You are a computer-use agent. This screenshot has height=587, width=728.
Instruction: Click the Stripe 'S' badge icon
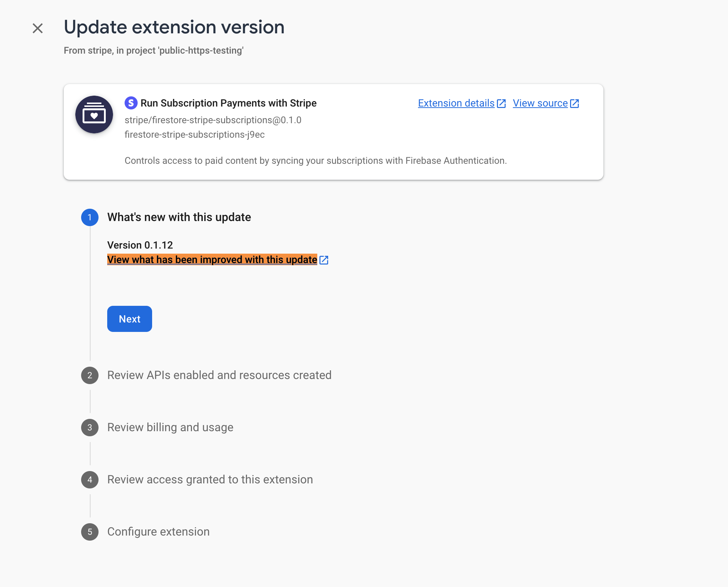click(131, 103)
